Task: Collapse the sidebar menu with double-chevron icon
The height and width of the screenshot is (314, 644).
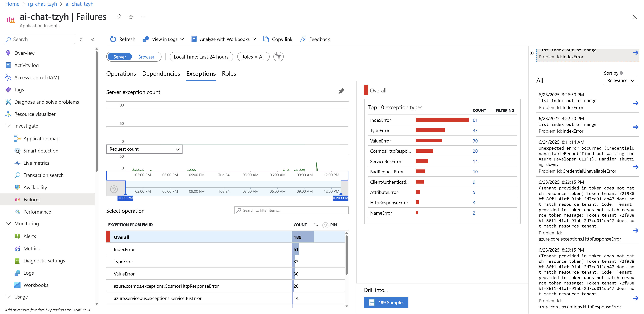Action: coord(93,39)
